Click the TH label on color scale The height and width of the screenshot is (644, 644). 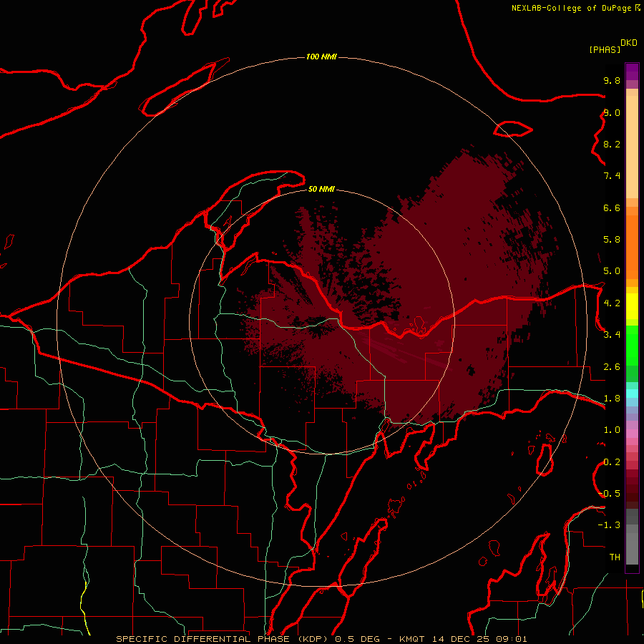615,557
